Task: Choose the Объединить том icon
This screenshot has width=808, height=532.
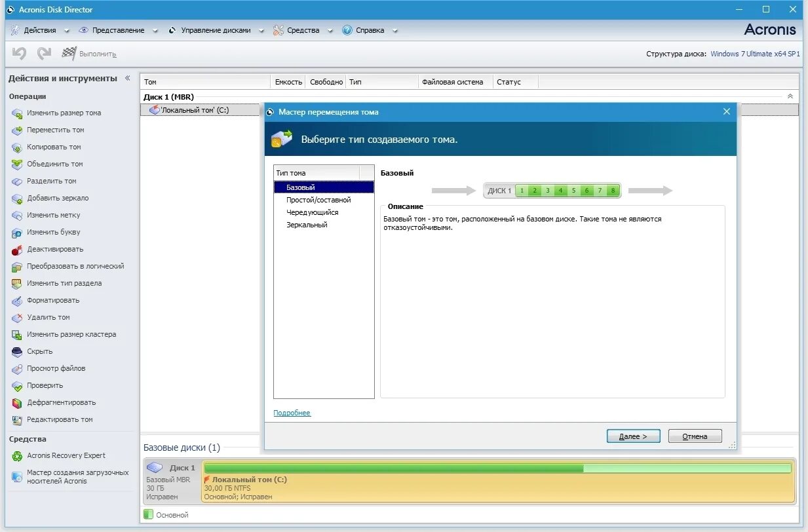Action: [x=17, y=164]
